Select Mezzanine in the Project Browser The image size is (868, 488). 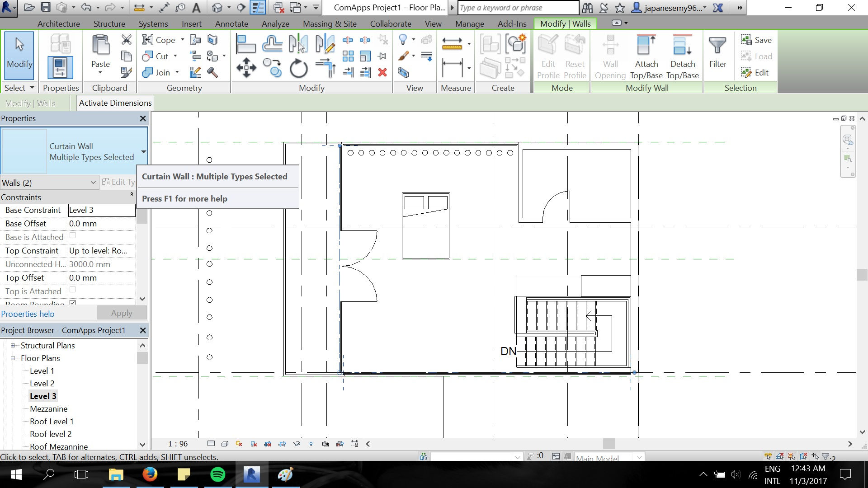point(48,408)
